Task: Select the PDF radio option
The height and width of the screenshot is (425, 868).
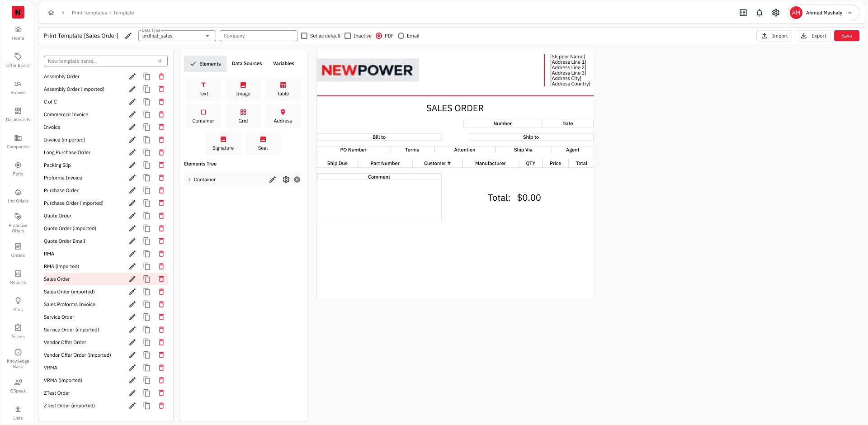Action: pyautogui.click(x=379, y=36)
